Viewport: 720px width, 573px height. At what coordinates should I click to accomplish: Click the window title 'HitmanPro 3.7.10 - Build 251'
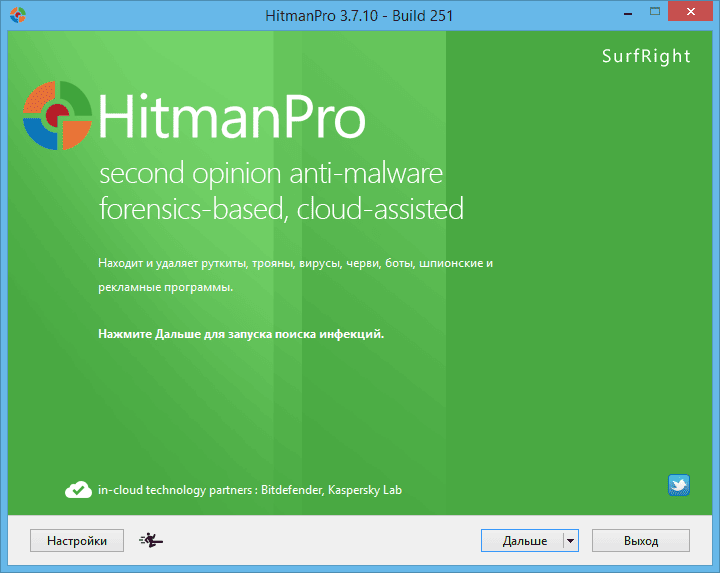pyautogui.click(x=359, y=16)
